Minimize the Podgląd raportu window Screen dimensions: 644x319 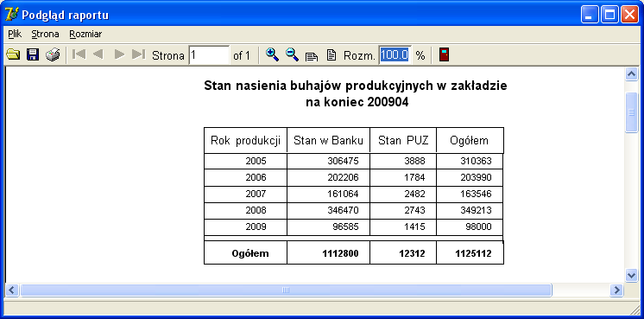point(590,16)
